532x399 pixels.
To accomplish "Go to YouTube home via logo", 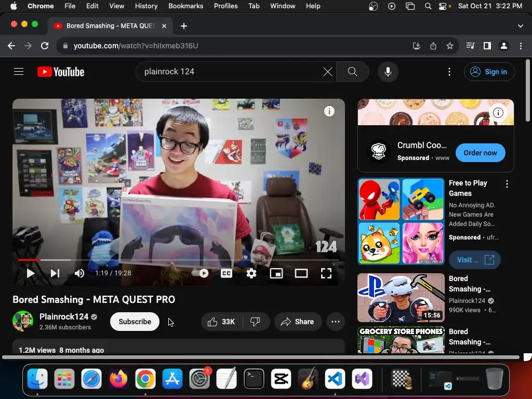I will [61, 72].
